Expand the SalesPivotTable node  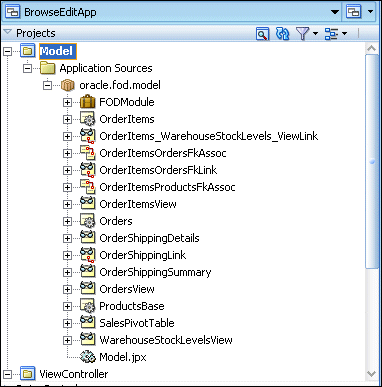[x=67, y=323]
